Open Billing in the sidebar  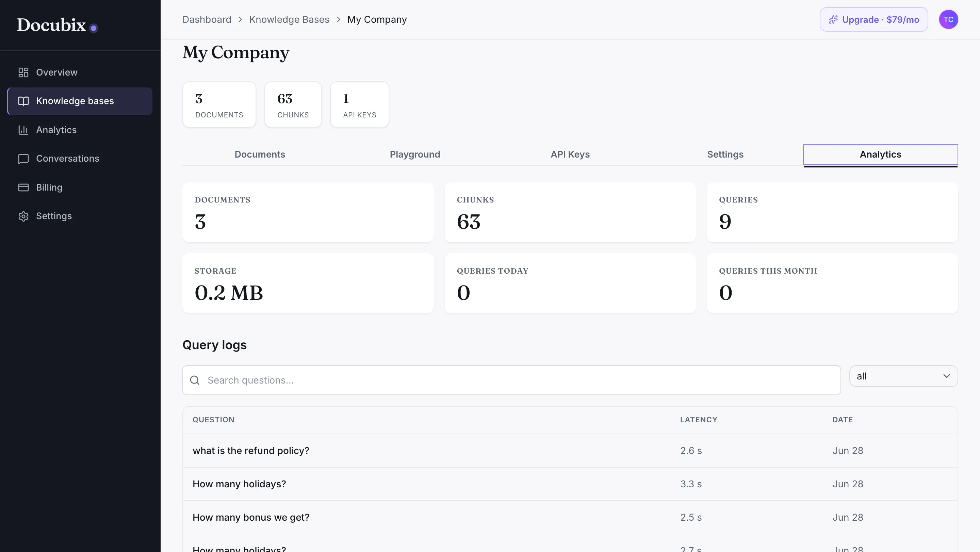[x=80, y=188]
